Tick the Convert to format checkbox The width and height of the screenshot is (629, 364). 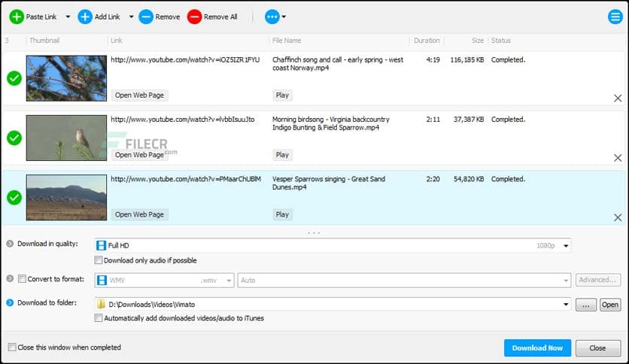coord(22,278)
